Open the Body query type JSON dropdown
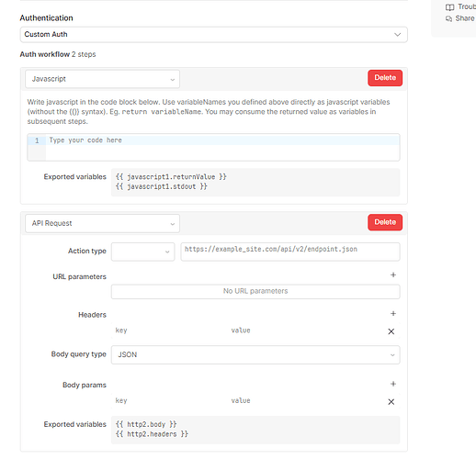Image resolution: width=476 pixels, height=459 pixels. coord(255,354)
